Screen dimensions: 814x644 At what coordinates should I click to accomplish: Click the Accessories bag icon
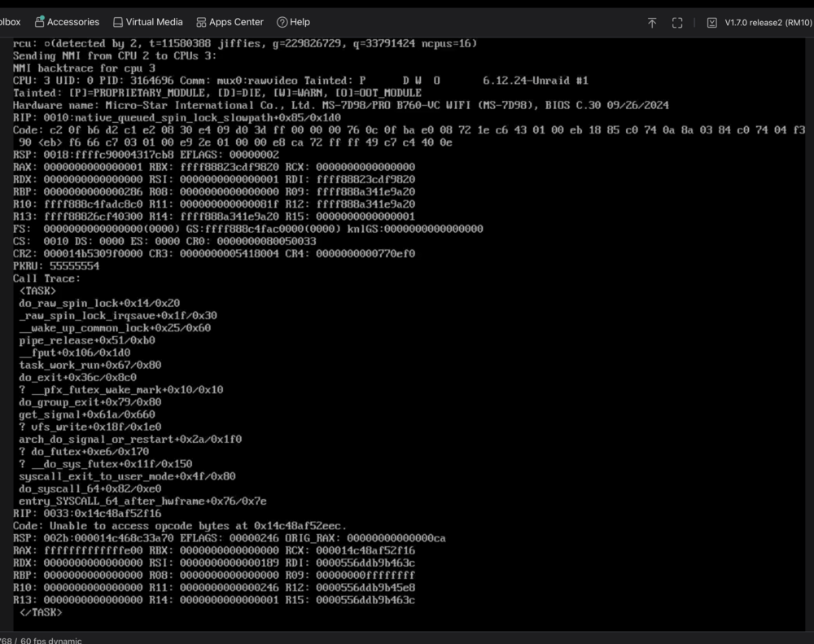coord(39,22)
